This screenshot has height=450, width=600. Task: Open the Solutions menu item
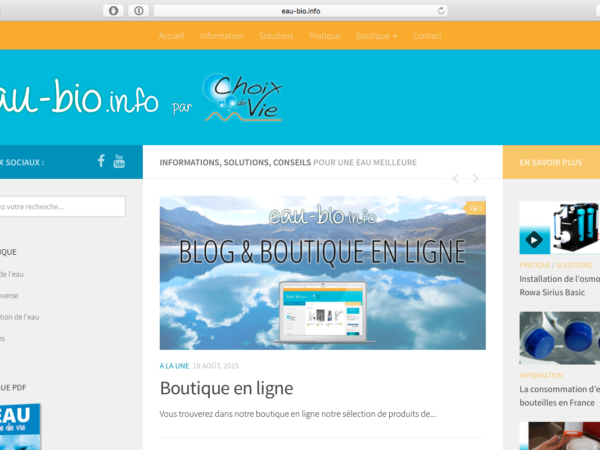tap(276, 36)
